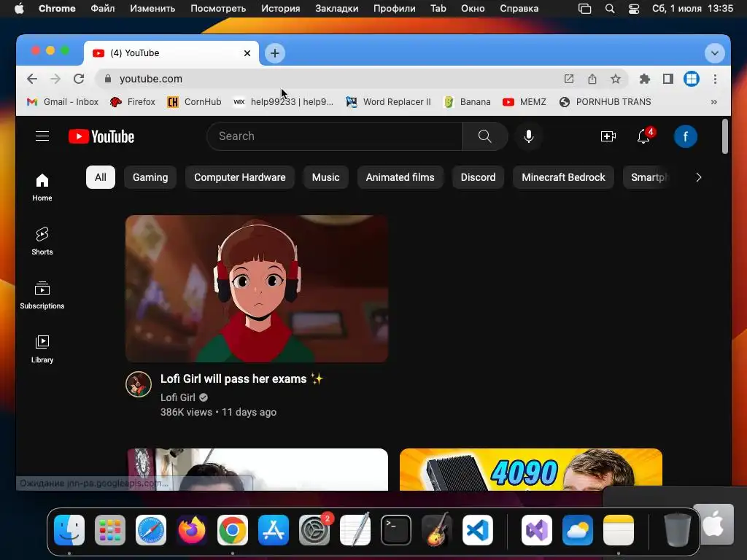Open Shorts in the sidebar

[x=42, y=241]
